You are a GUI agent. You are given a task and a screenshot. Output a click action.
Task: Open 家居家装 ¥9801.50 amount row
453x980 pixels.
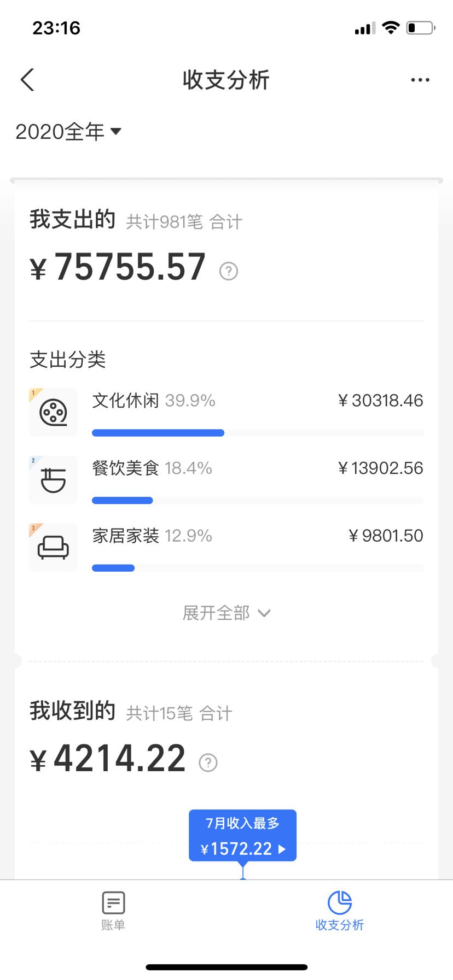coord(226,548)
